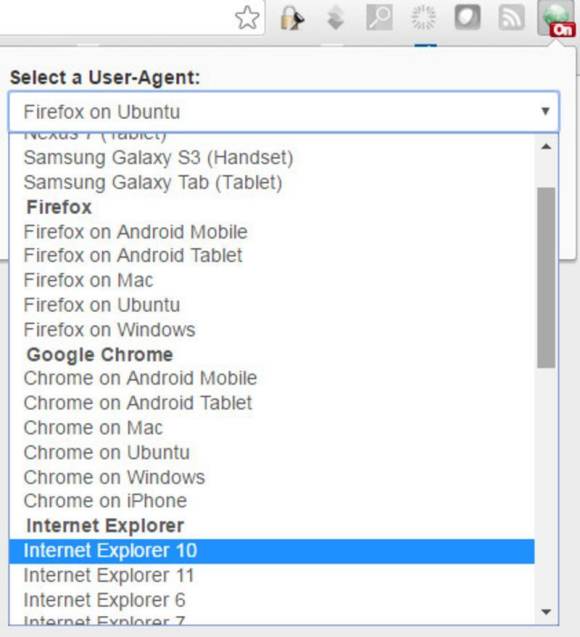Open the shield extension icon
Viewport: 580px width, 637px height.
click(467, 17)
